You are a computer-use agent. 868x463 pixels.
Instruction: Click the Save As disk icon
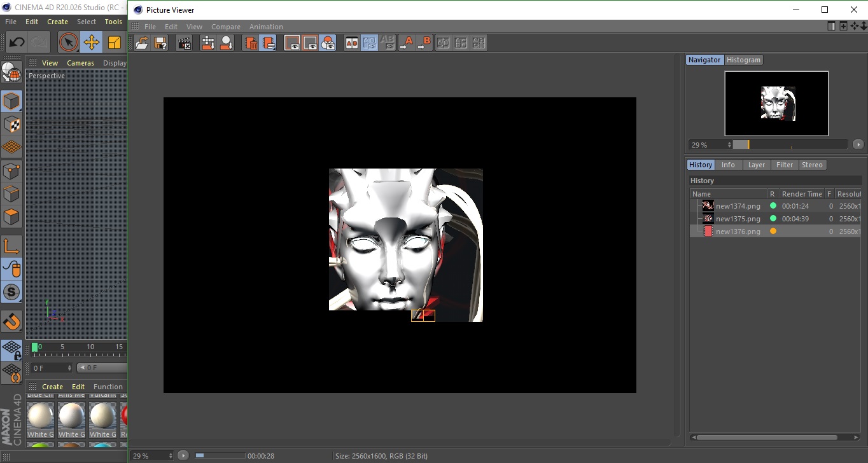tap(160, 43)
